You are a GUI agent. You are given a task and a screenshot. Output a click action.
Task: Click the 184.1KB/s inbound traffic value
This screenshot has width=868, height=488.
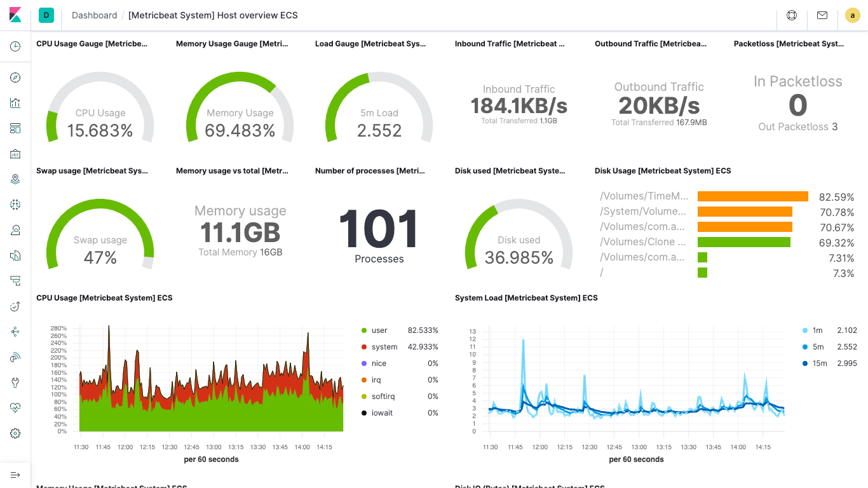[519, 106]
